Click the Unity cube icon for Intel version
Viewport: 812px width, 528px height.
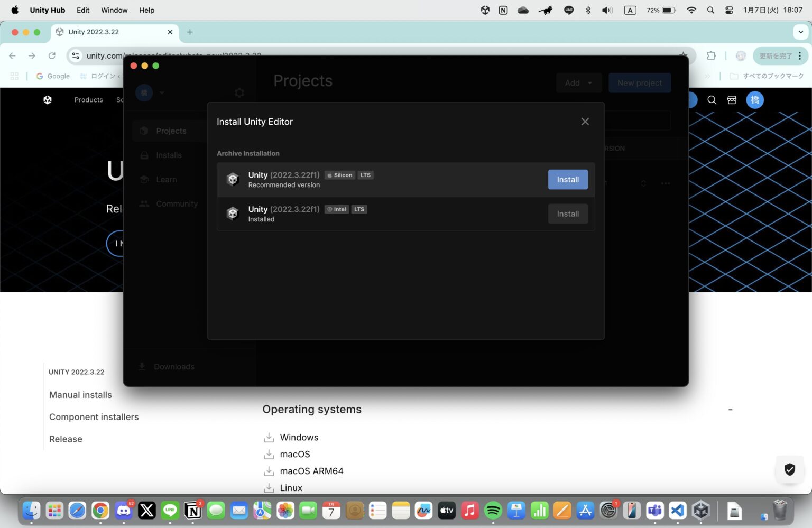[x=233, y=214]
